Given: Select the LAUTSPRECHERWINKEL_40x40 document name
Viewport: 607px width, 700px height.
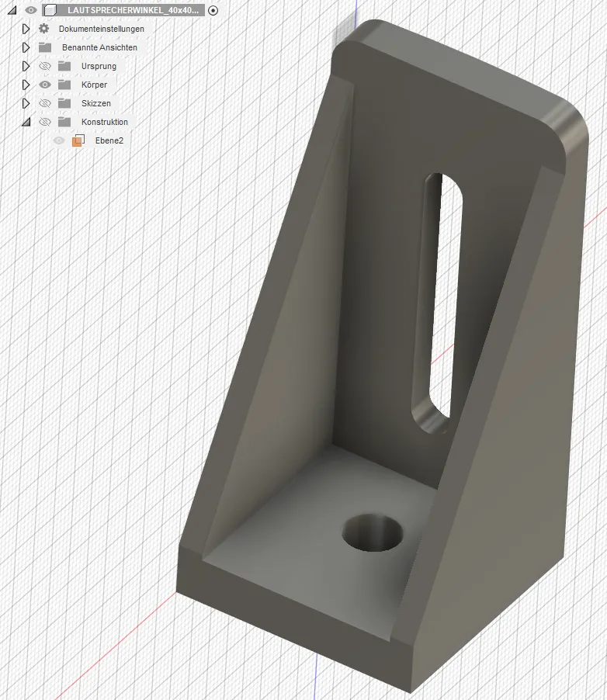Looking at the screenshot, I should tap(133, 10).
